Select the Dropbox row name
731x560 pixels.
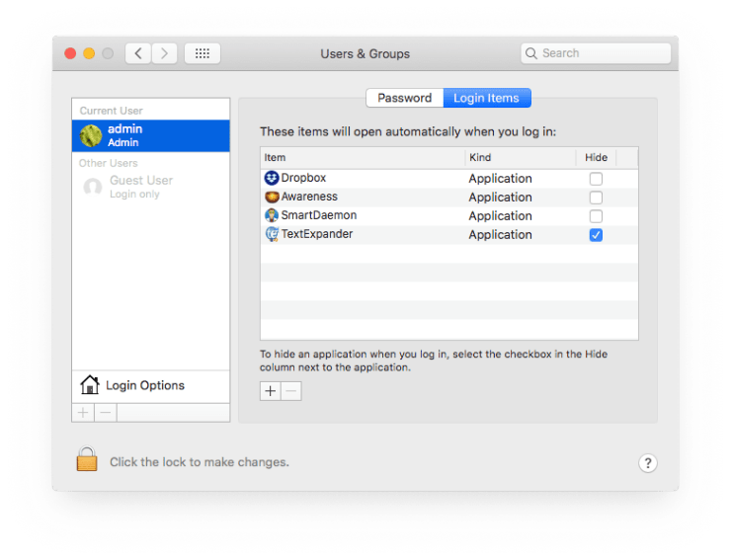(x=303, y=178)
